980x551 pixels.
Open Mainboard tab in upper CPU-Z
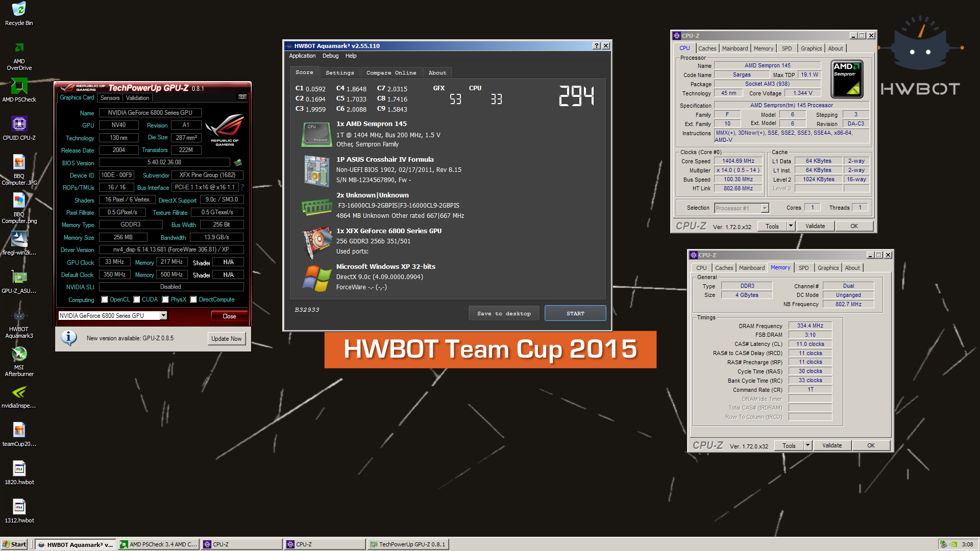click(734, 48)
